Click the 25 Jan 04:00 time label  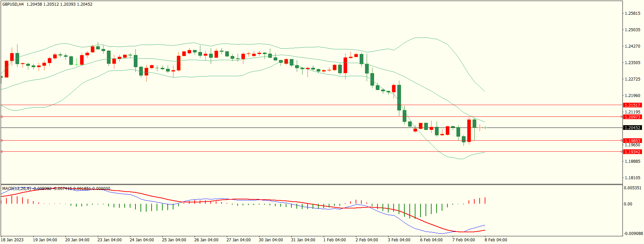(x=174, y=240)
